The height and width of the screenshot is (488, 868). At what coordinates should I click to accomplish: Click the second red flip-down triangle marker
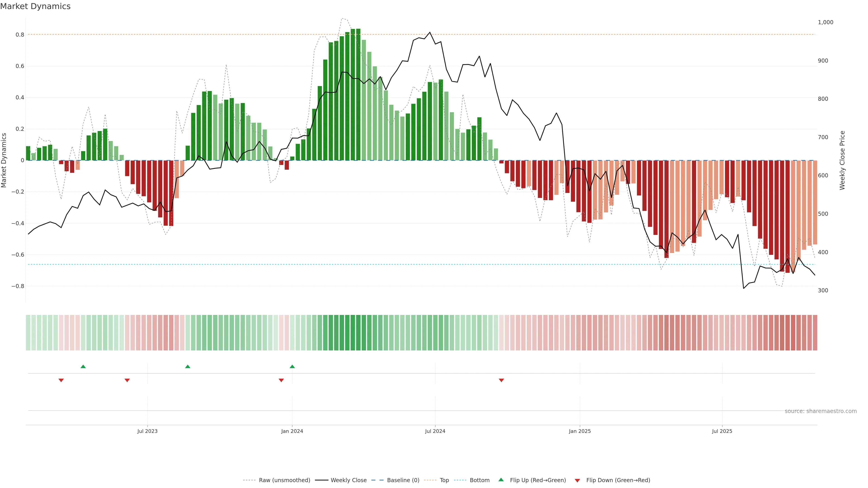(x=127, y=380)
